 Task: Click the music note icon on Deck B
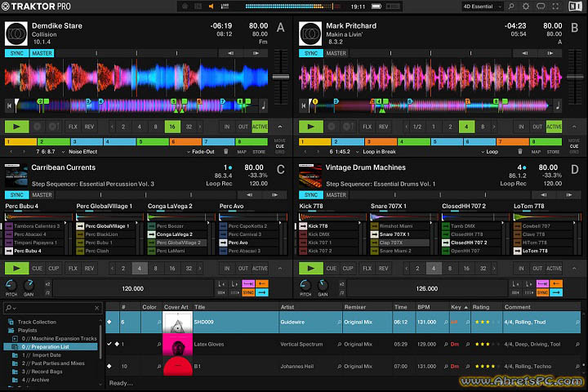[x=558, y=106]
